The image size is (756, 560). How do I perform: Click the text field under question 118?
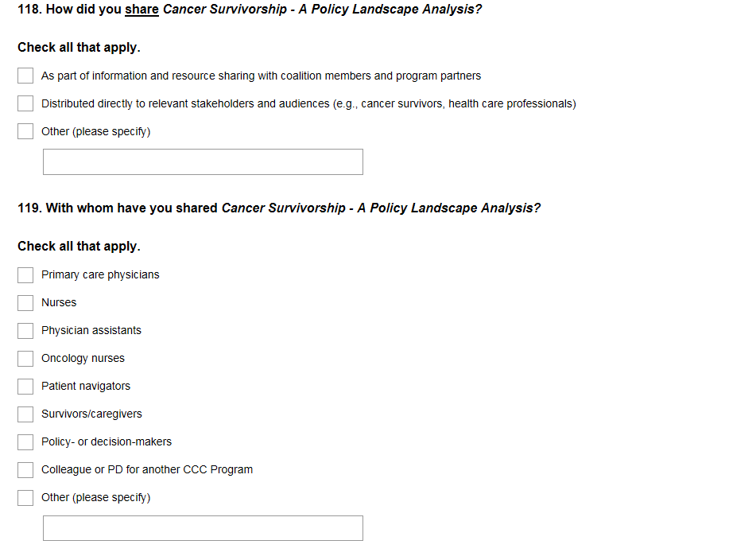coord(203,162)
